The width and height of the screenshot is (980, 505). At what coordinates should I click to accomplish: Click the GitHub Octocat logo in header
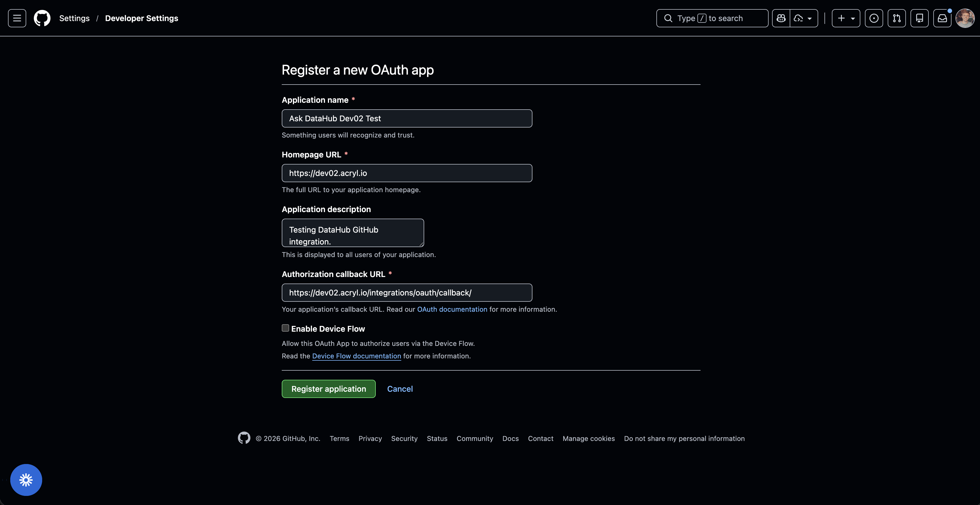coord(42,18)
